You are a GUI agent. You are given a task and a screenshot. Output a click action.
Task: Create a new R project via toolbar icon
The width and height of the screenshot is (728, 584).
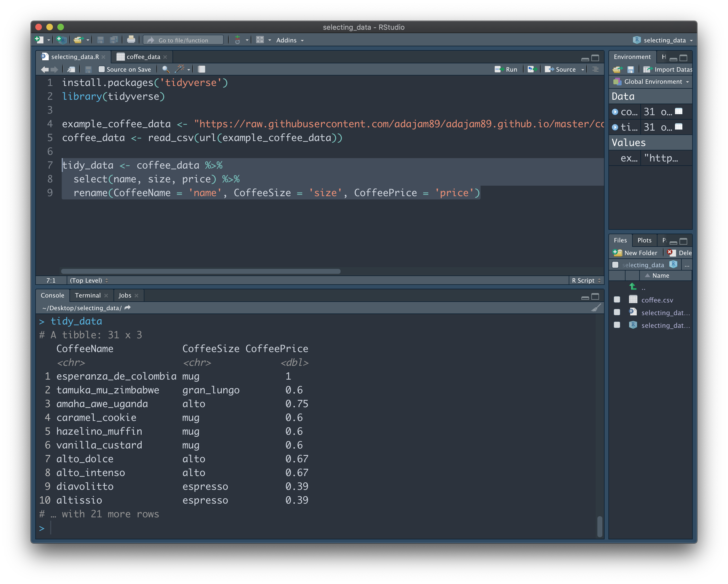[x=61, y=40]
